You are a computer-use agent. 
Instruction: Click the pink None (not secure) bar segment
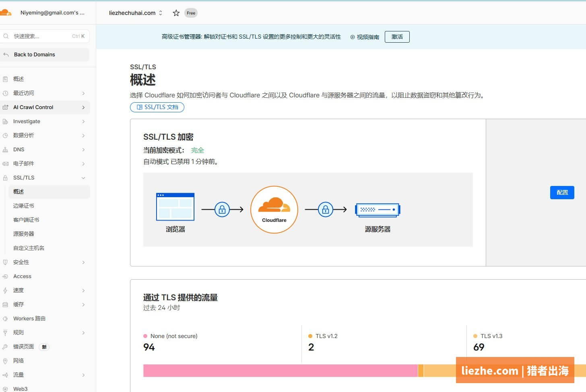[281, 371]
